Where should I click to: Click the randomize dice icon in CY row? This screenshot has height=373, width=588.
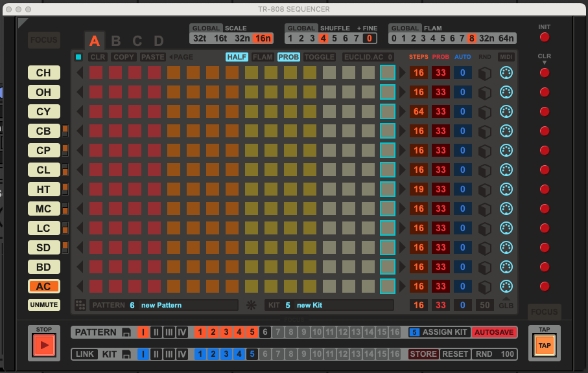[x=484, y=111]
